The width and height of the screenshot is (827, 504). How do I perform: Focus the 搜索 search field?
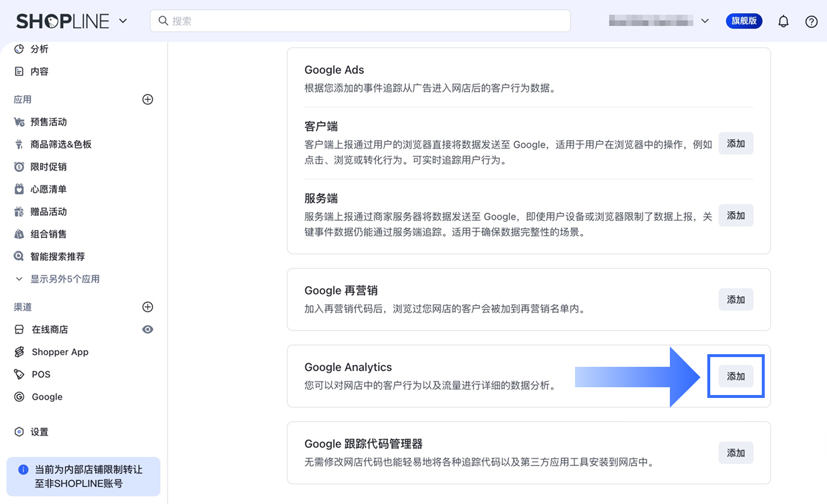360,21
